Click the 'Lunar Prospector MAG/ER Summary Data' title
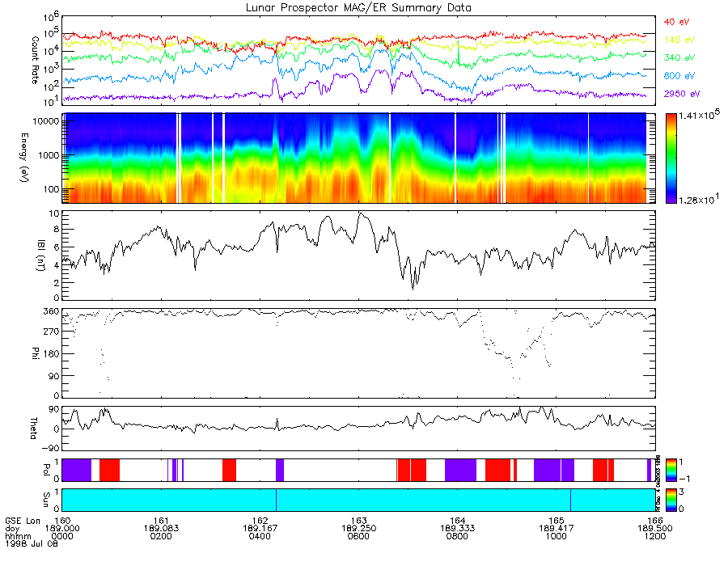 pos(358,8)
